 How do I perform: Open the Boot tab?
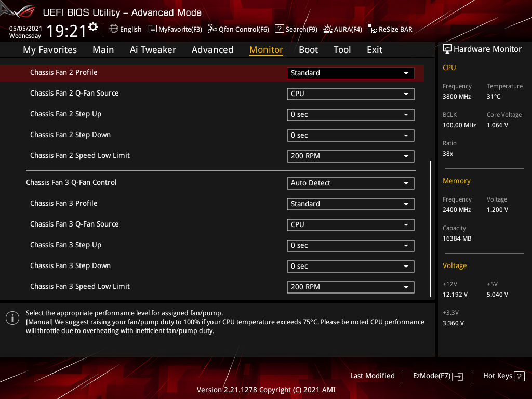coord(309,50)
